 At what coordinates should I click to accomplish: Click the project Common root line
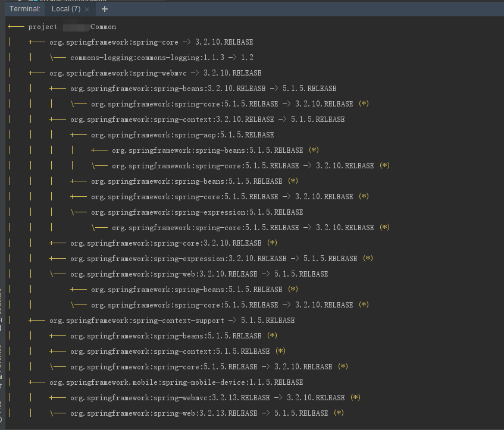(72, 27)
